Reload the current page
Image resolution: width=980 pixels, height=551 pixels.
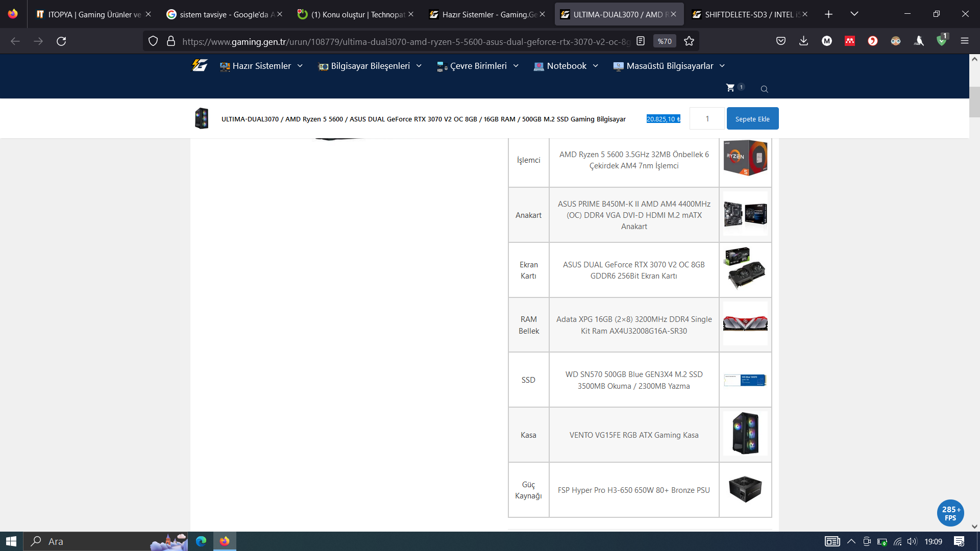point(61,41)
